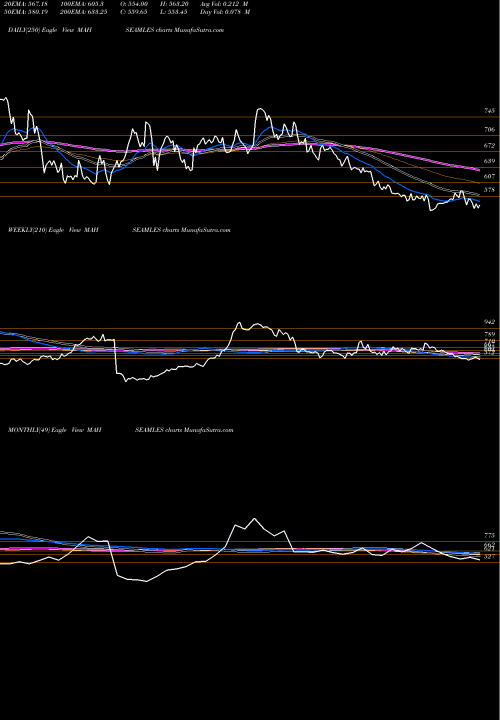Screen dimensions: 500x720
Task: Click the 20EMA value in the header
Action: point(26,4)
